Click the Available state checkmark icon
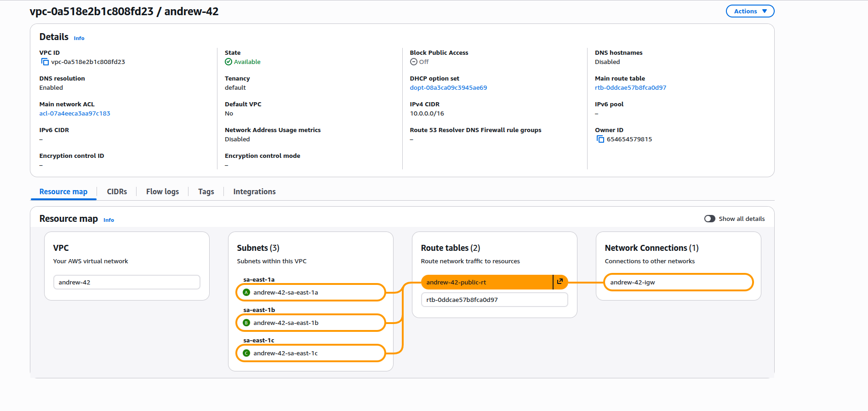 click(228, 62)
